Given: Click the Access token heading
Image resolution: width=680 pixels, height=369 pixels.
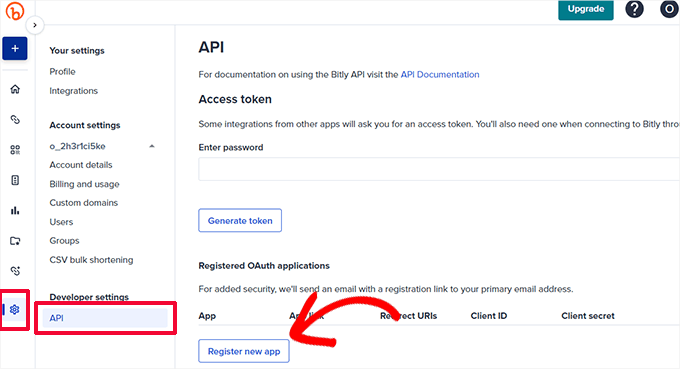Looking at the screenshot, I should tap(235, 99).
